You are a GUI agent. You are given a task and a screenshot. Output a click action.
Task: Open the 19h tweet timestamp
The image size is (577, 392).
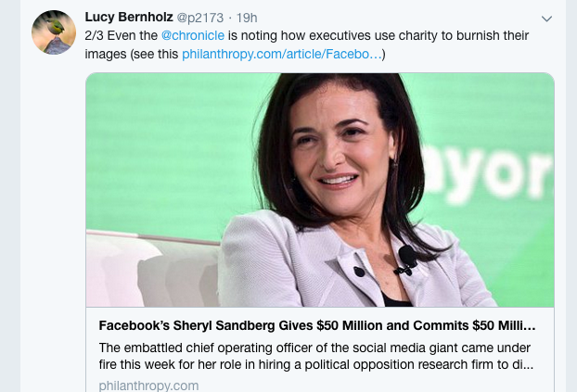click(x=246, y=18)
